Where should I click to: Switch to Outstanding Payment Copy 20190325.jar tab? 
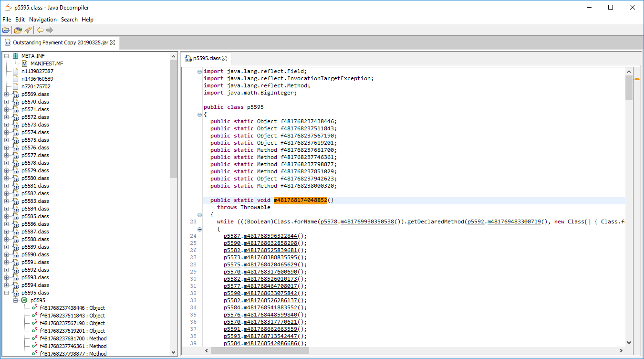click(x=61, y=42)
